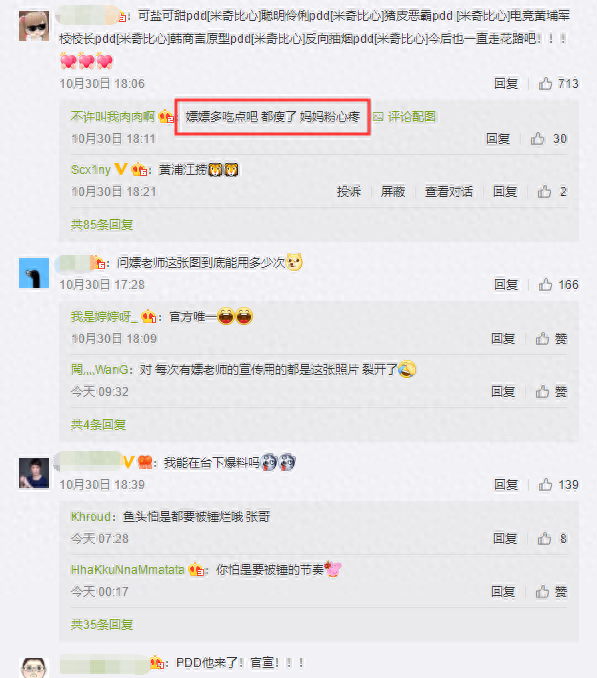The image size is (597, 678).
Task: Open avatar of the 我能在台下爆料吗 commenter
Action: click(34, 473)
